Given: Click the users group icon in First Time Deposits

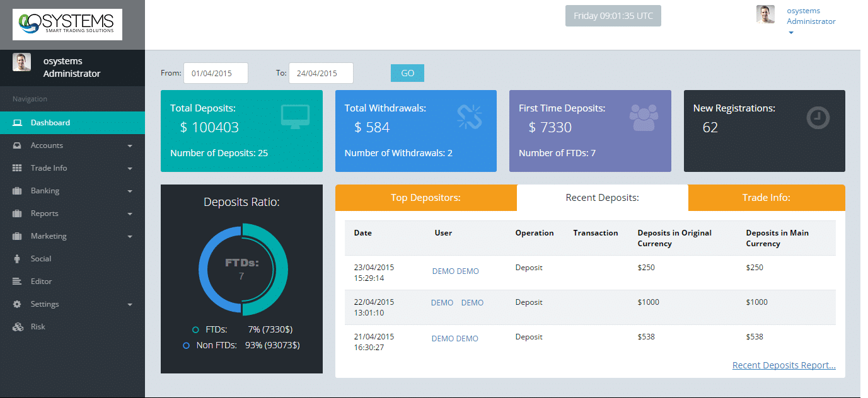Looking at the screenshot, I should coord(644,117).
